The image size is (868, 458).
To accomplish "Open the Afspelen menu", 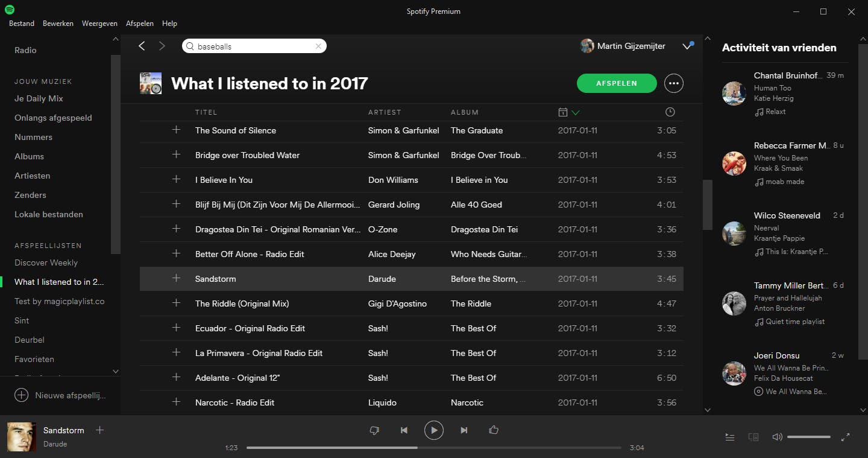I will (x=140, y=24).
